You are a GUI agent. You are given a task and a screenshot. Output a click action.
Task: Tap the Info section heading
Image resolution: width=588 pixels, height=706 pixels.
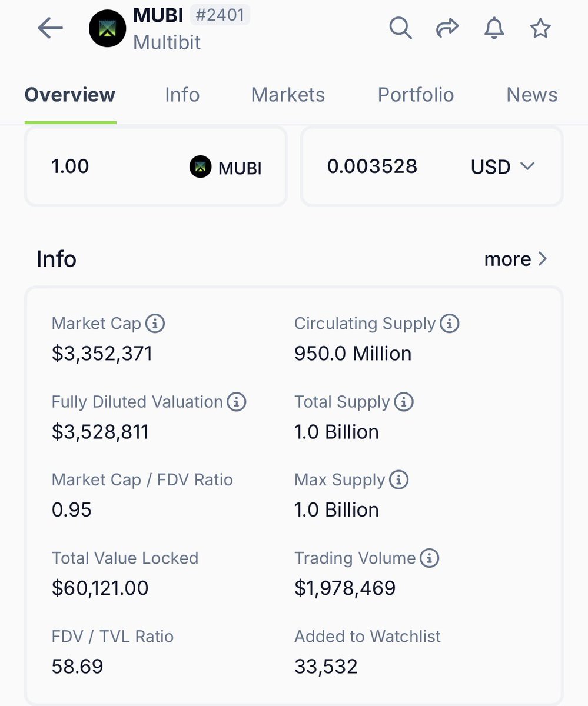pos(57,259)
